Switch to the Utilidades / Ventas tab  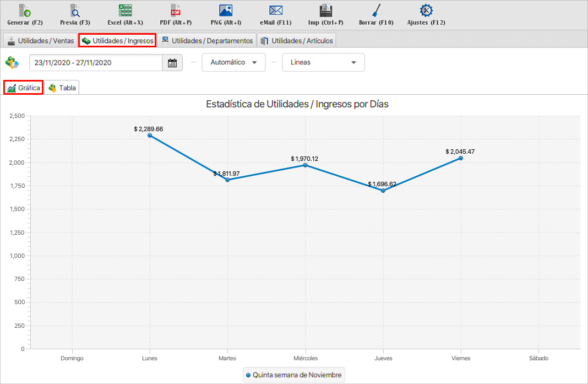(40, 41)
